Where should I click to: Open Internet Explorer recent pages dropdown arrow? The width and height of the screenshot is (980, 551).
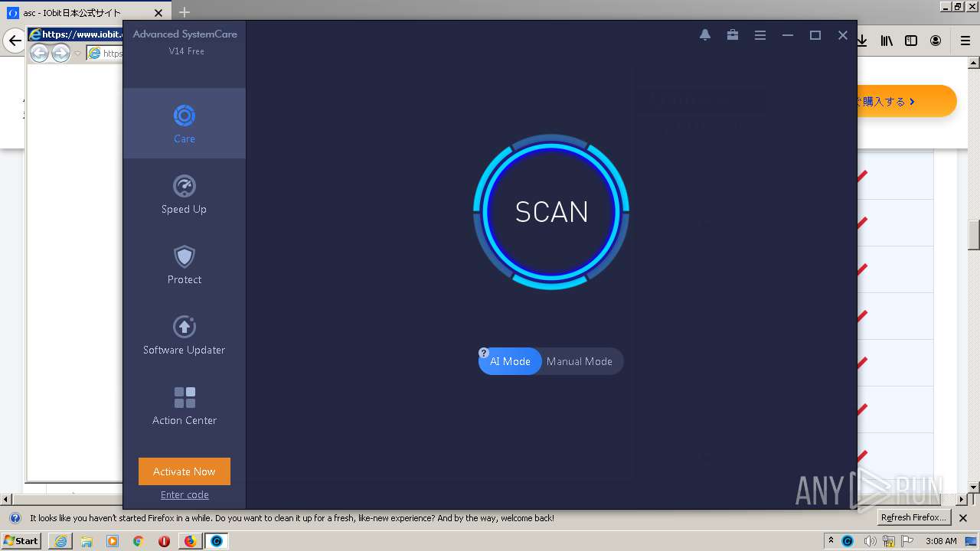[x=77, y=54]
